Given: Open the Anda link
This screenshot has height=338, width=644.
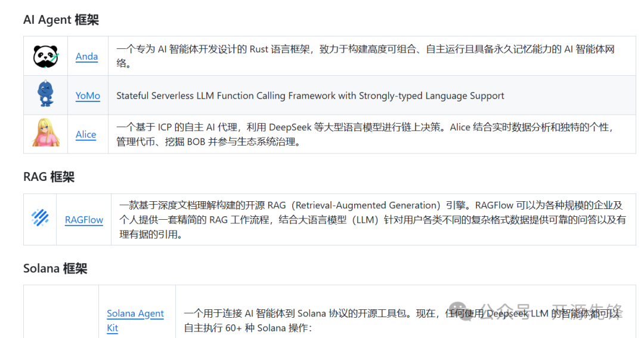Looking at the screenshot, I should (x=86, y=56).
